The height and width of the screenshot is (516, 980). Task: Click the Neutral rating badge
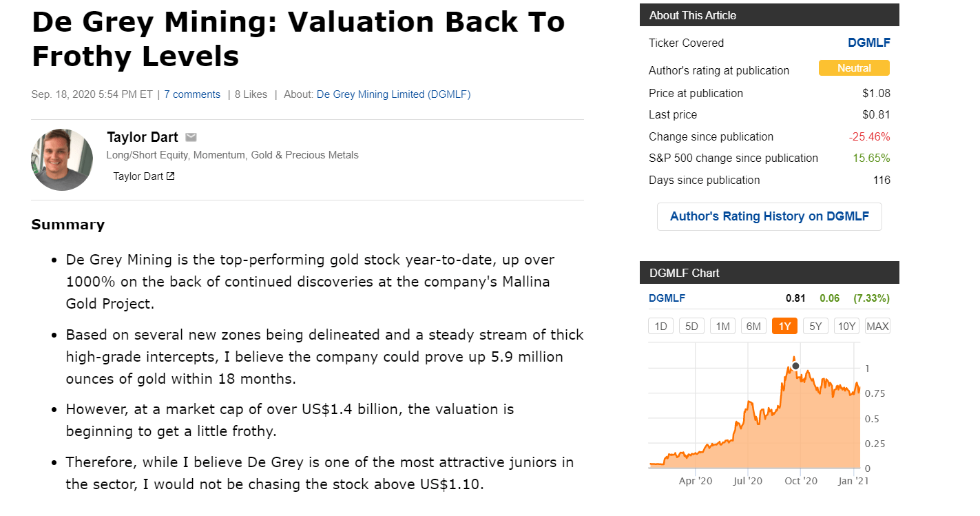(854, 68)
